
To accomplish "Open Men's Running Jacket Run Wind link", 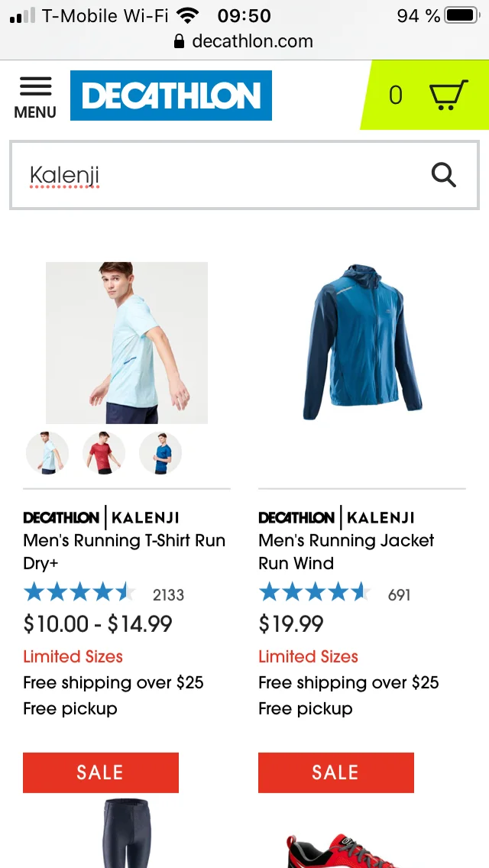I will coord(347,552).
